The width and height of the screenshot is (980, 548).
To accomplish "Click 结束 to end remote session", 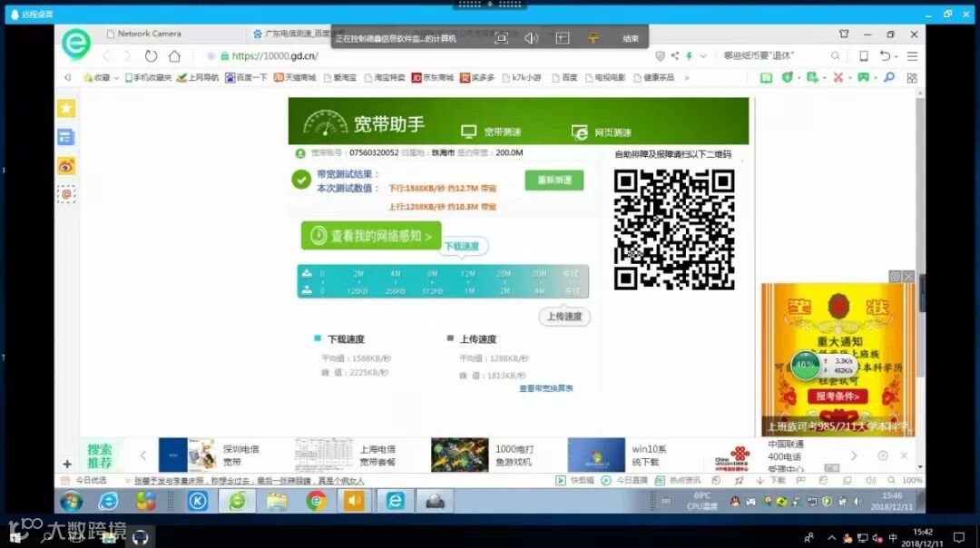I will coord(631,38).
